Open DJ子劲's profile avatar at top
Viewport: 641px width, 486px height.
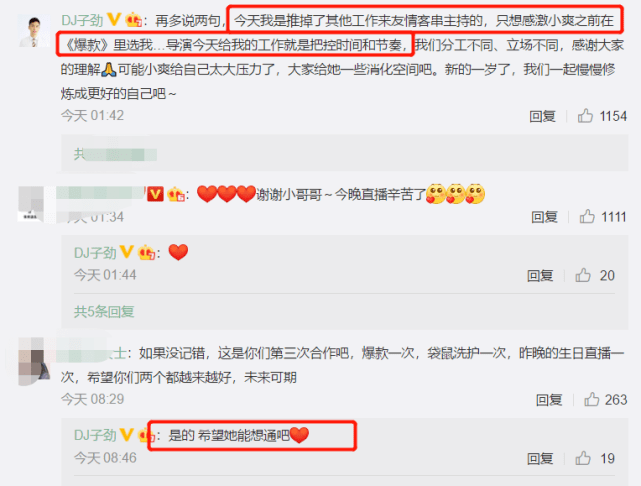point(34,31)
